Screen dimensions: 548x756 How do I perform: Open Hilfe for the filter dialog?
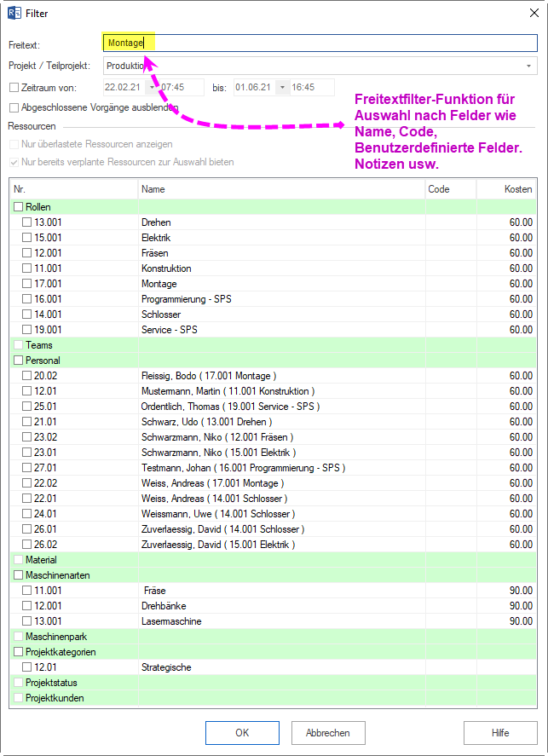point(500,733)
